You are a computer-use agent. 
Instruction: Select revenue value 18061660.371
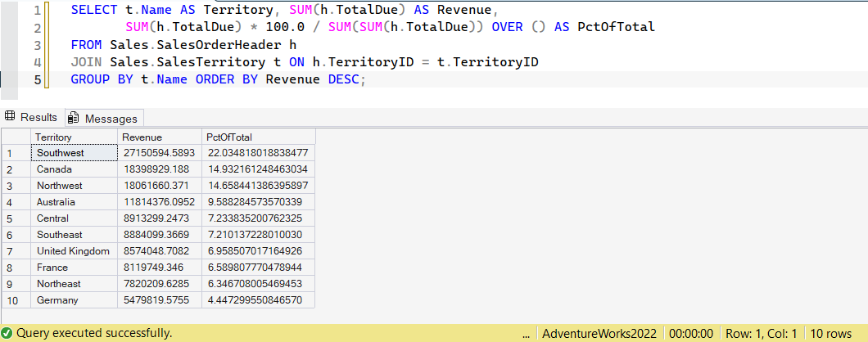[x=160, y=186]
